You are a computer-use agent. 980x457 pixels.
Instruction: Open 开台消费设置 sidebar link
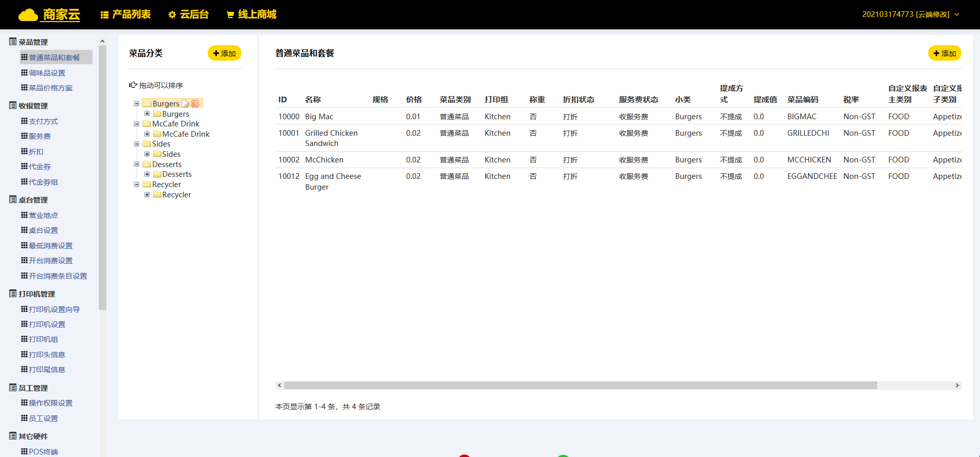click(50, 261)
